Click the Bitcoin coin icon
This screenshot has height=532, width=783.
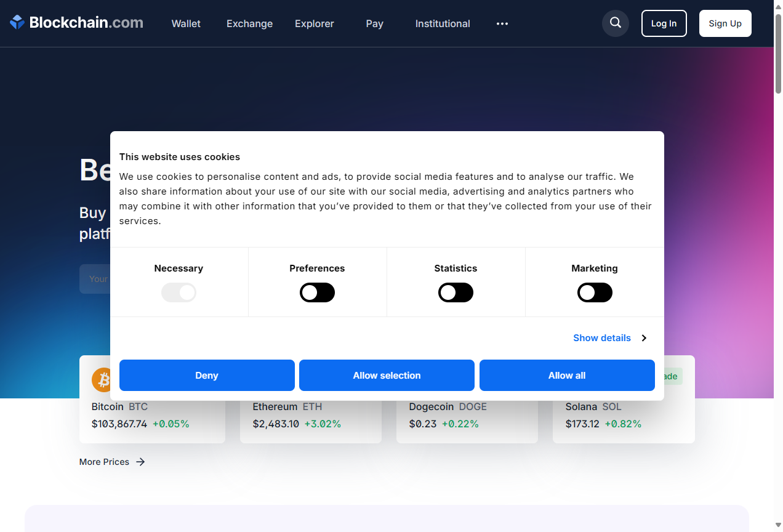click(x=102, y=380)
